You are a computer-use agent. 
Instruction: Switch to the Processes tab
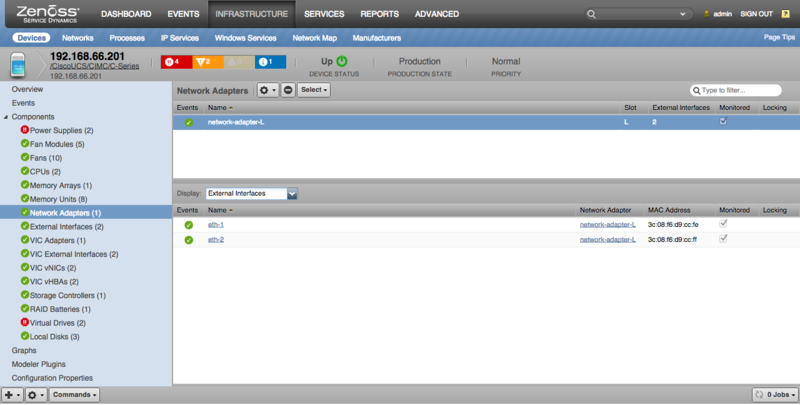(127, 38)
